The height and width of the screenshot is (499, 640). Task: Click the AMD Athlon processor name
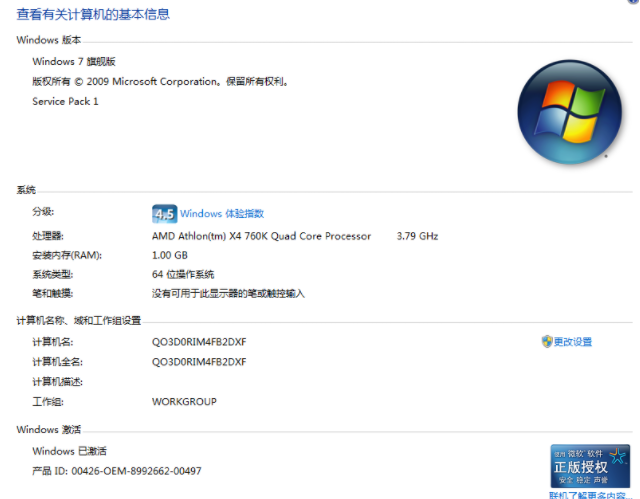[261, 236]
